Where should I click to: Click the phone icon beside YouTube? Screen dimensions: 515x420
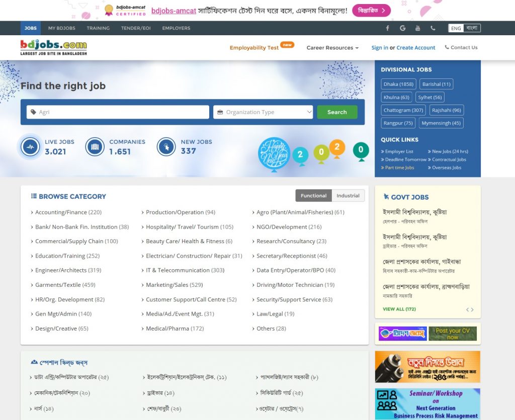(433, 28)
